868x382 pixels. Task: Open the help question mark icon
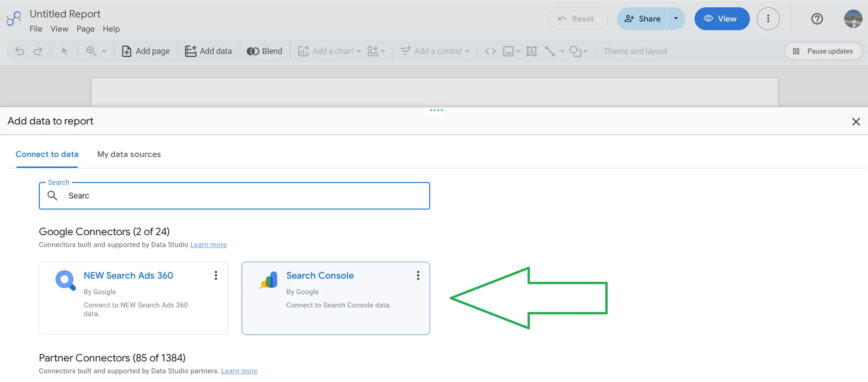click(x=817, y=19)
